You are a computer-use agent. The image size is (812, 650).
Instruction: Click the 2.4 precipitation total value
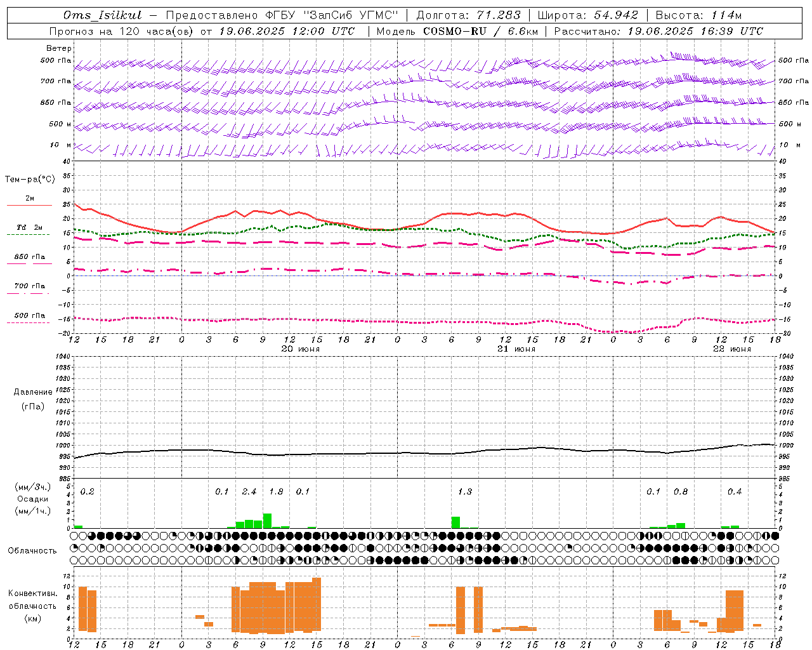click(249, 491)
